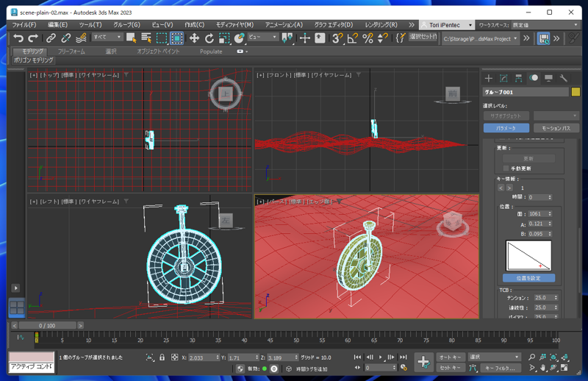Toggle Angle Snap
Viewport: 588px width, 381px height.
[353, 38]
